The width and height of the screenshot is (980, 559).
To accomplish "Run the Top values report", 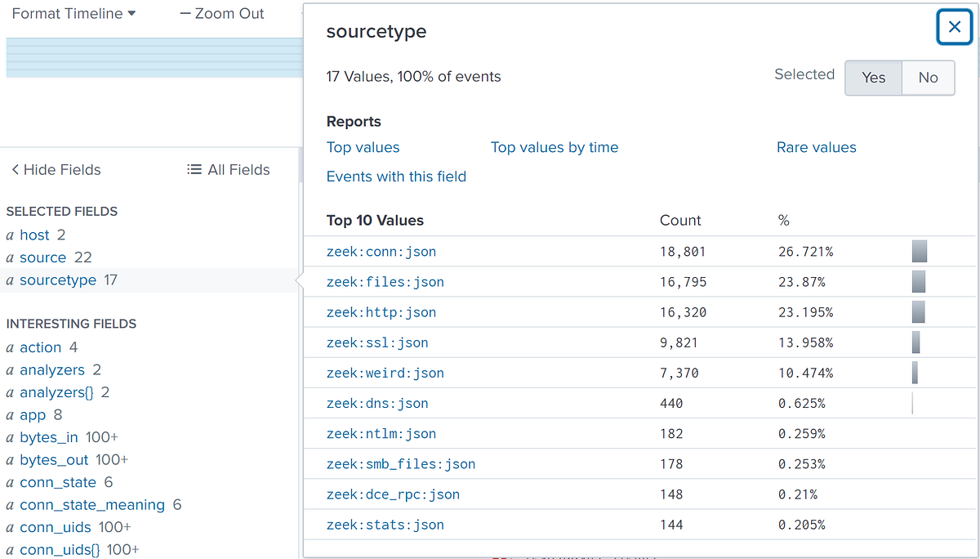I will click(x=363, y=147).
